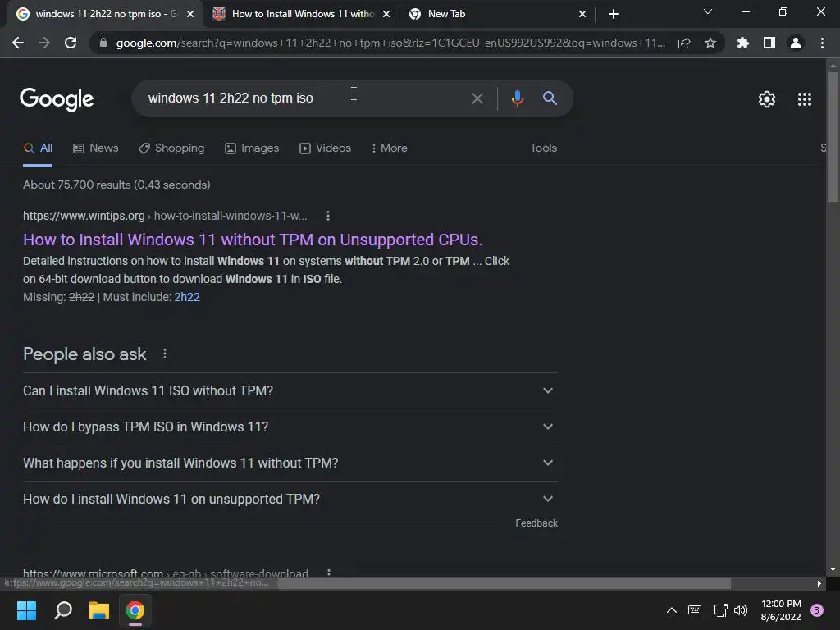
Task: Submit search with magnifier icon
Action: point(550,98)
